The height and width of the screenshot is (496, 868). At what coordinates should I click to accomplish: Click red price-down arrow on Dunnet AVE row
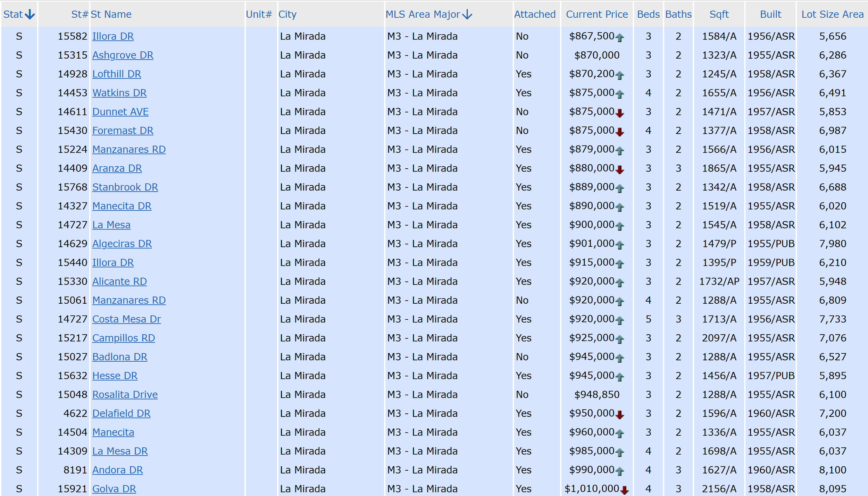(x=620, y=113)
